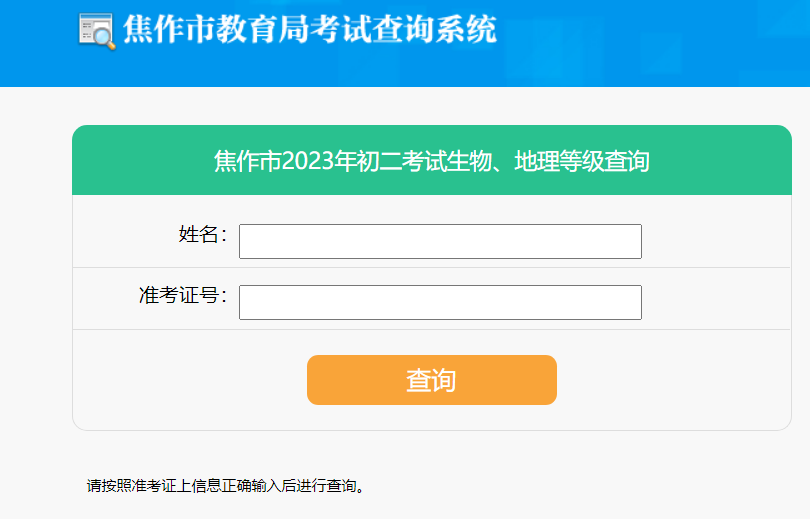The image size is (810, 519).
Task: Click "焦作市" at the green heading's start
Action: coord(247,161)
